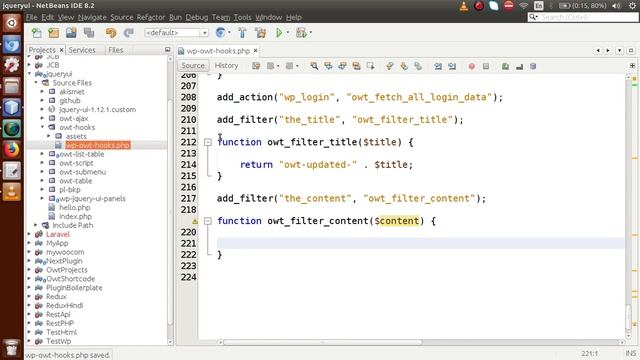Click the Previous Bookmark icon
Viewport: 640px width, 360px height.
(x=390, y=66)
